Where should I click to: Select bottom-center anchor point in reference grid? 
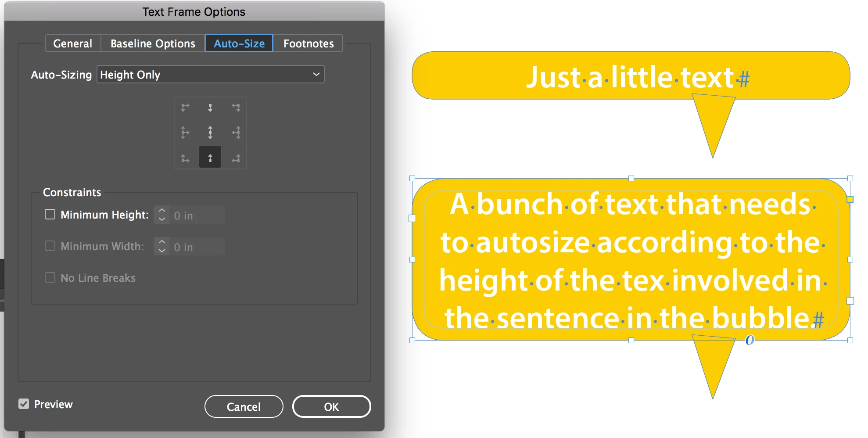[x=210, y=157]
